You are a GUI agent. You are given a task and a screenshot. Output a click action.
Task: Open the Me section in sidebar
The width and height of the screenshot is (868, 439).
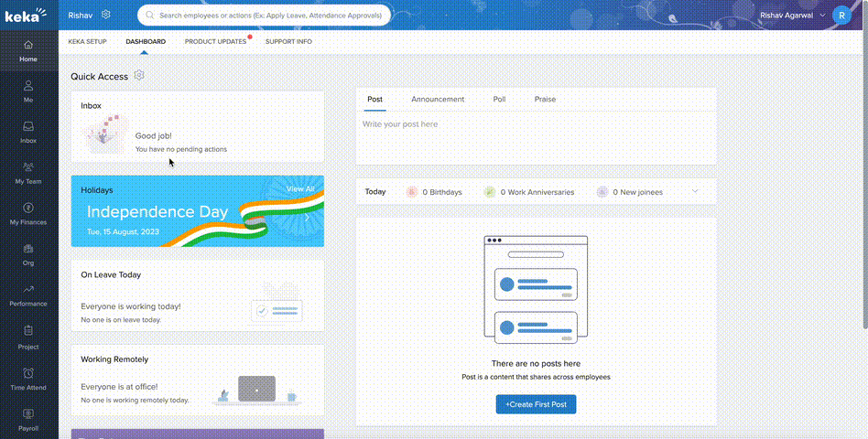click(28, 91)
